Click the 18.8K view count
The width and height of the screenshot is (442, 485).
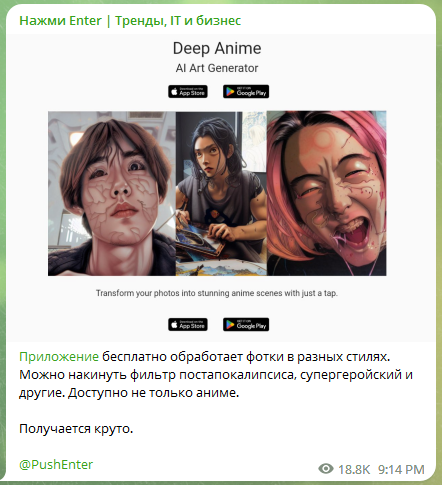coord(354,469)
